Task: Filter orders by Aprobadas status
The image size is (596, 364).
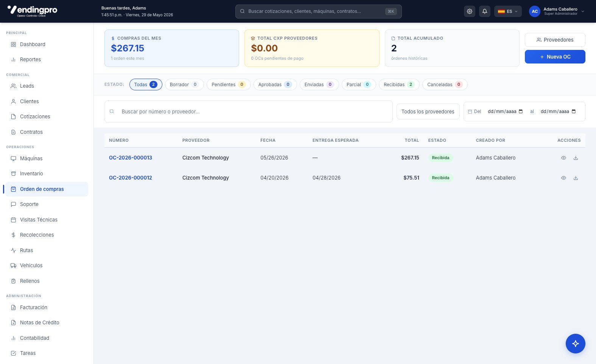Action: 275,85
